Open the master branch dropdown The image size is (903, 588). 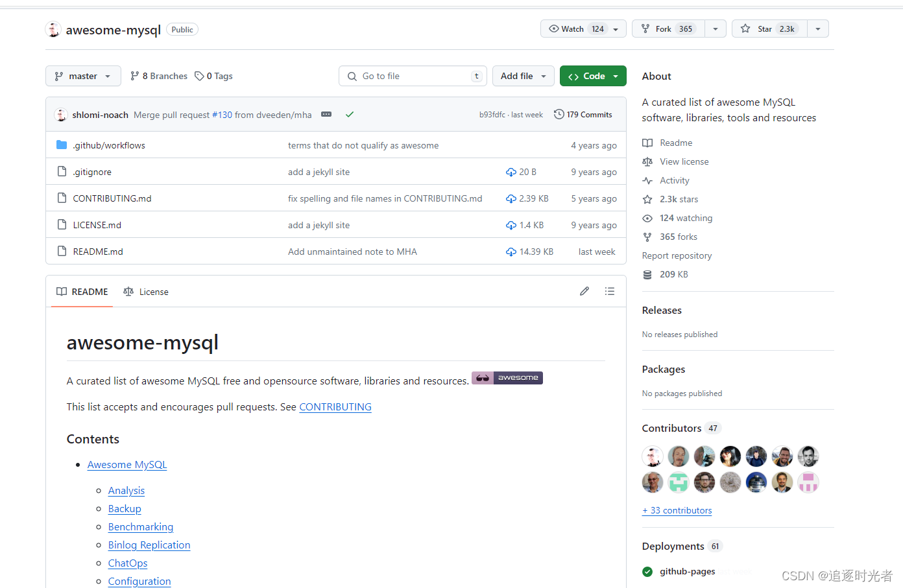[x=83, y=76]
